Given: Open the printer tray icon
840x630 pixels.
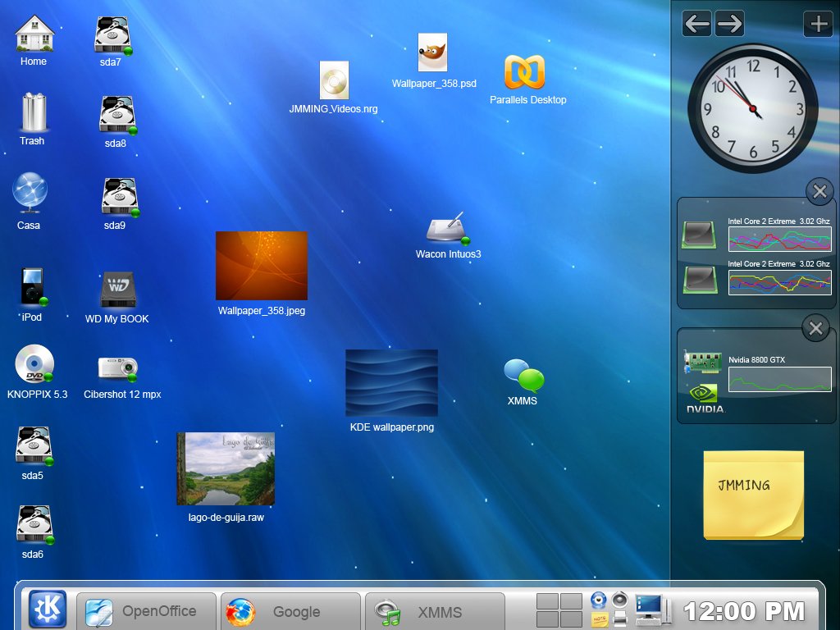Looking at the screenshot, I should 620,619.
